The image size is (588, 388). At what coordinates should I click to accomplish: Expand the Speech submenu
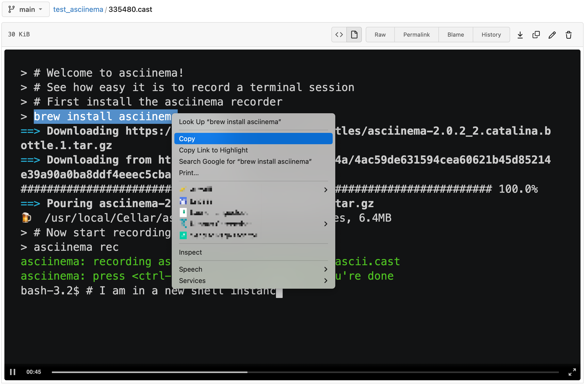pos(253,269)
